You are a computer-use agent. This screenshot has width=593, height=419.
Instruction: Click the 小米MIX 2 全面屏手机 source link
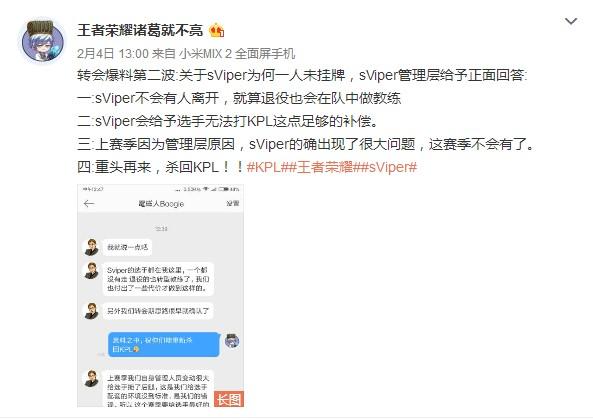[x=237, y=54]
